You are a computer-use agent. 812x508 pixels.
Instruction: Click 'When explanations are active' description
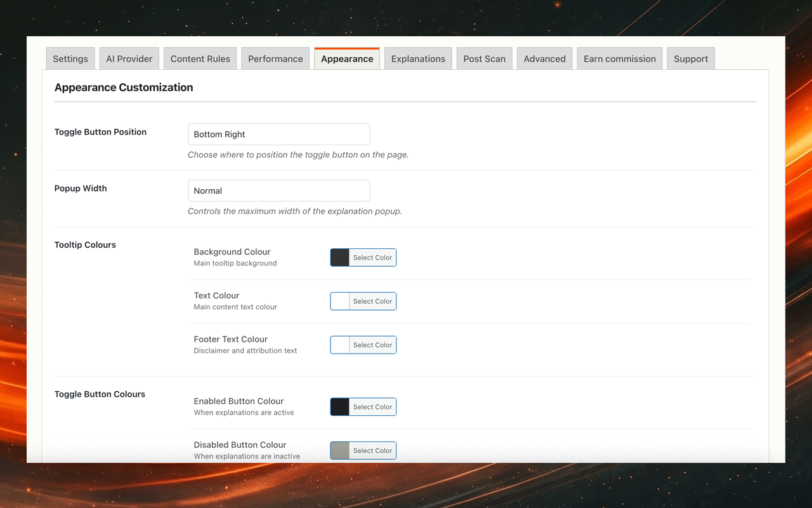pos(244,413)
